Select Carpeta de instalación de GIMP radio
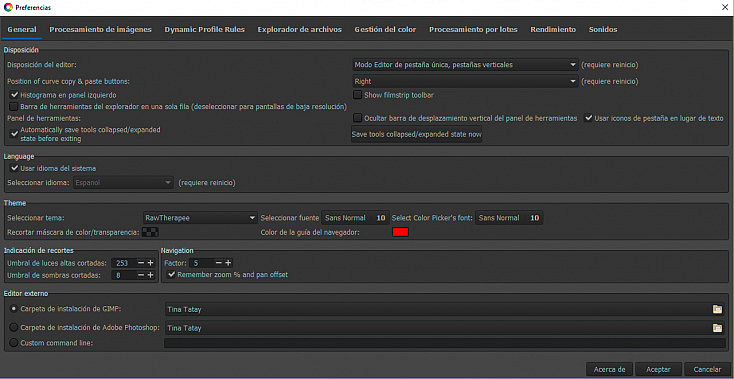Screen dimensions: 734x379 click(14, 309)
